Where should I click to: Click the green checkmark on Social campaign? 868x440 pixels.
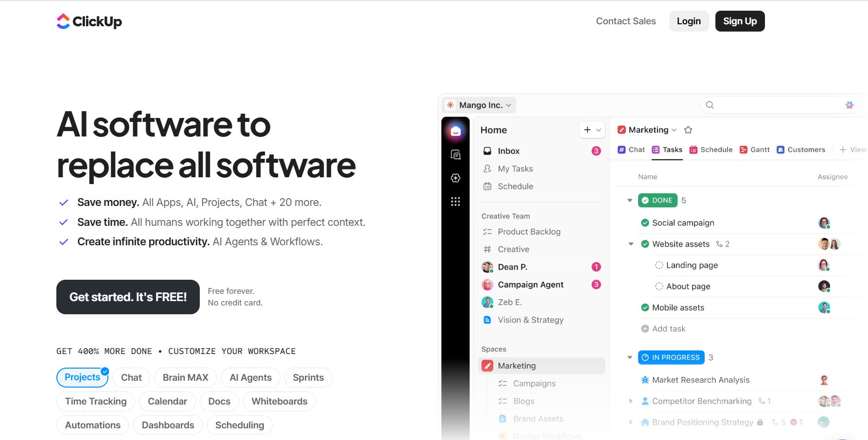[x=645, y=222]
